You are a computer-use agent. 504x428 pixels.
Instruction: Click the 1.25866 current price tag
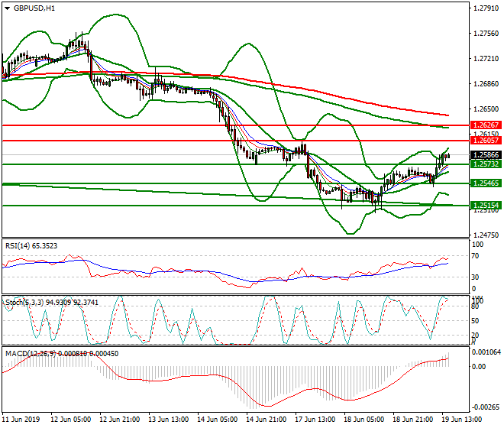click(x=486, y=154)
